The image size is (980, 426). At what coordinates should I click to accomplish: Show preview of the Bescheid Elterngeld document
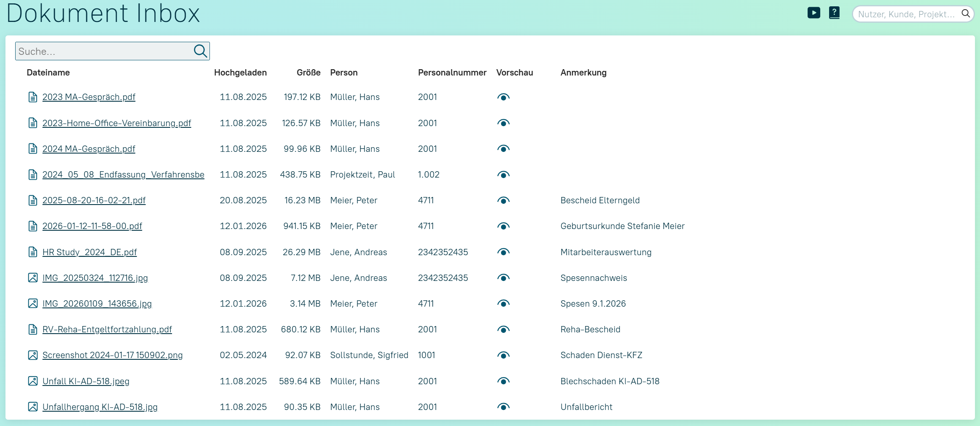(503, 200)
